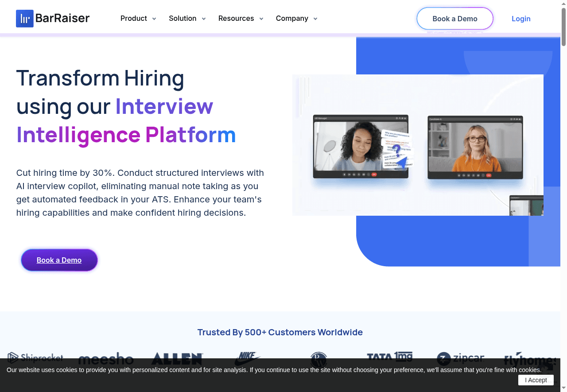
Task: Click the zipcar customer logo
Action: click(460, 358)
